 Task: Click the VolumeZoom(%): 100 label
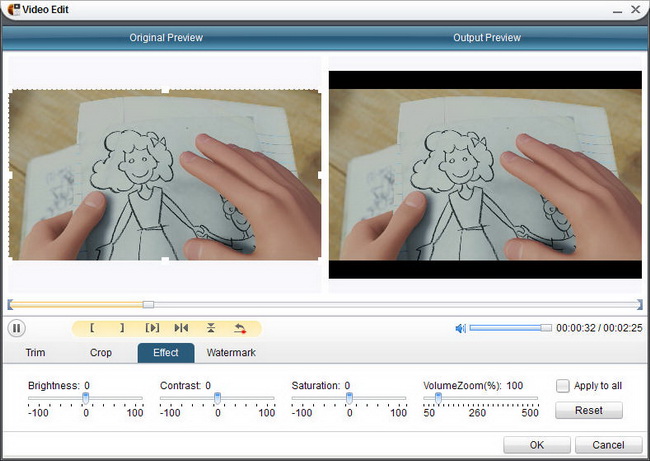click(473, 386)
